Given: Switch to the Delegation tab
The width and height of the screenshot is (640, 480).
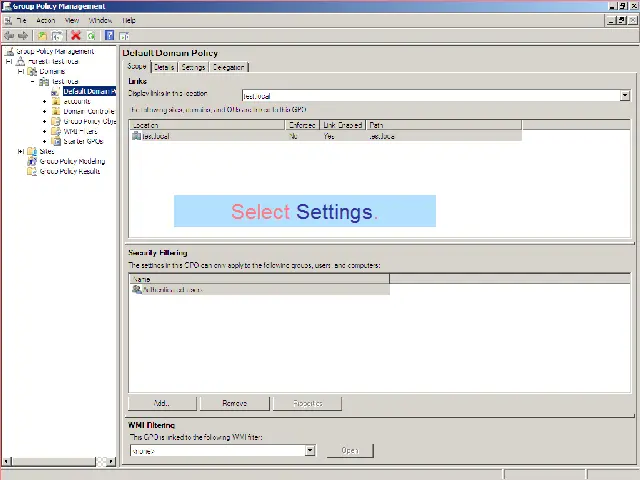Looking at the screenshot, I should (x=228, y=67).
